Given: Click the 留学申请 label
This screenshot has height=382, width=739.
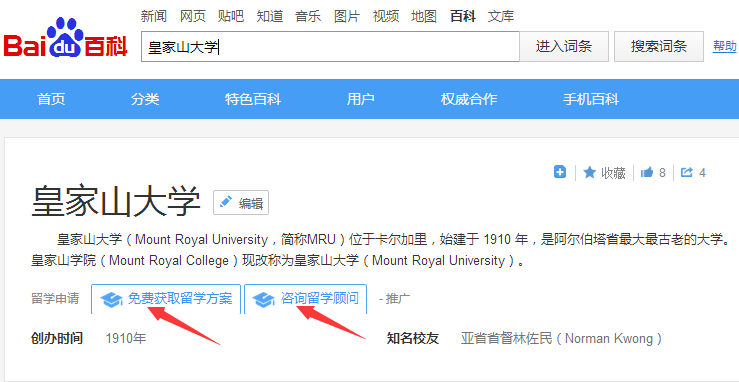Looking at the screenshot, I should [x=55, y=299].
